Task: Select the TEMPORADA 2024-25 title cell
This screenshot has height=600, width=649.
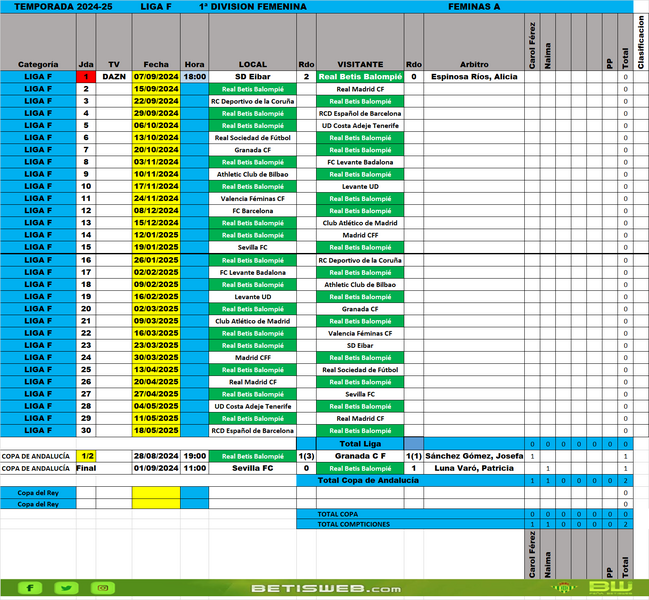Action: 63,7
